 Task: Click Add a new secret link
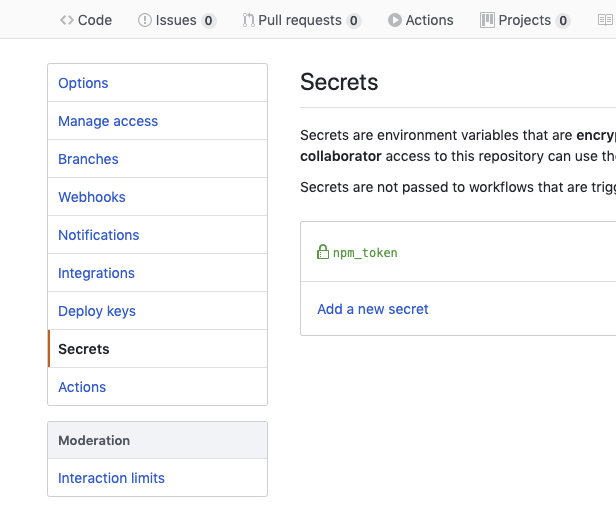[373, 309]
